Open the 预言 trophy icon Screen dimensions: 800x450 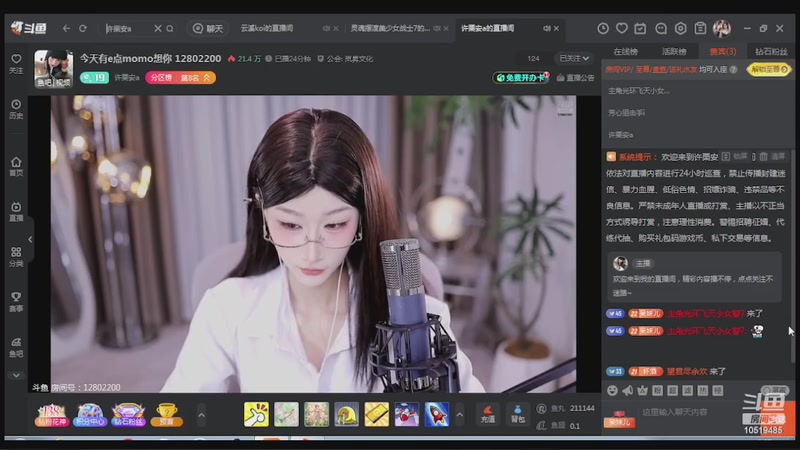[166, 415]
